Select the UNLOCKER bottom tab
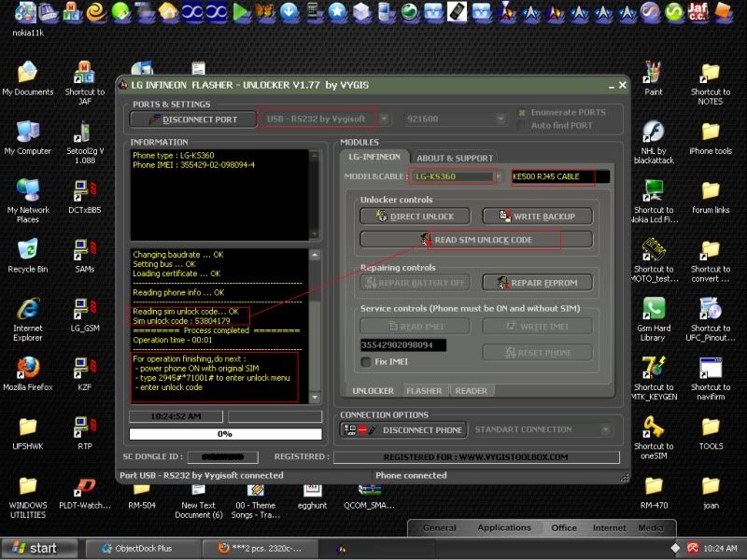This screenshot has height=560, width=747. pos(373,390)
